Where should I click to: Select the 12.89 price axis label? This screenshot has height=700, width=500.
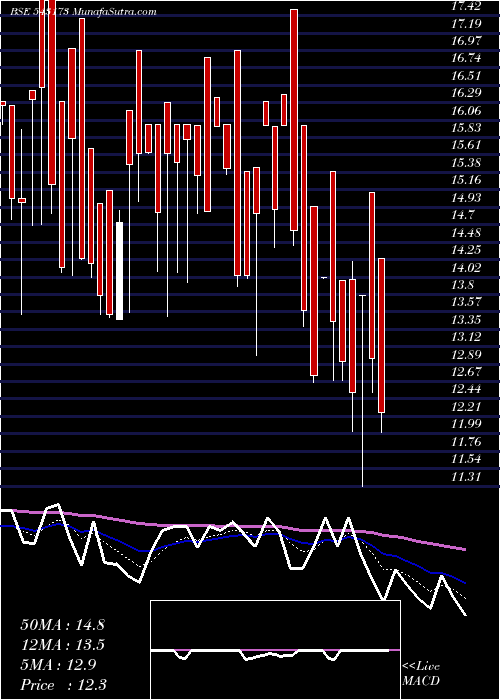coord(466,354)
